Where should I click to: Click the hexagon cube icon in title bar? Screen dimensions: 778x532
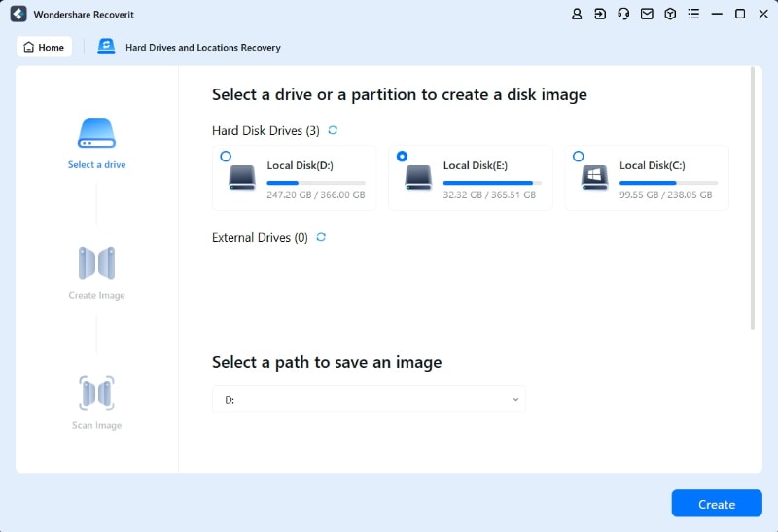(670, 14)
